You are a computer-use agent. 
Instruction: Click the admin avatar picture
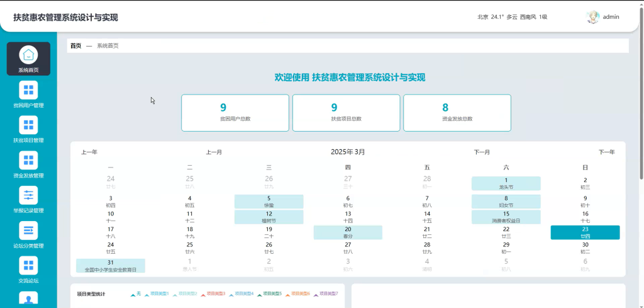click(x=592, y=17)
